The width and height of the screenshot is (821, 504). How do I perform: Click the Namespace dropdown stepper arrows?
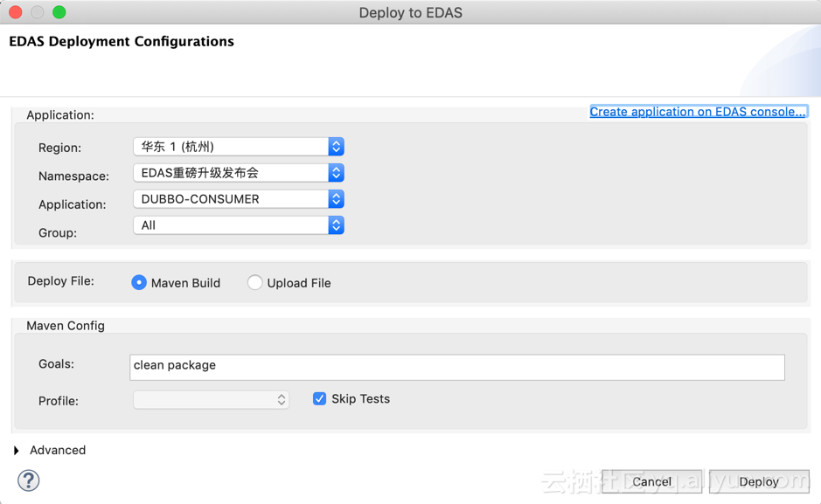coord(336,173)
